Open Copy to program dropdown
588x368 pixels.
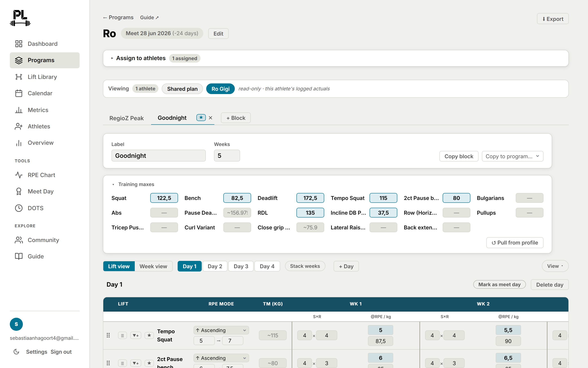(512, 156)
